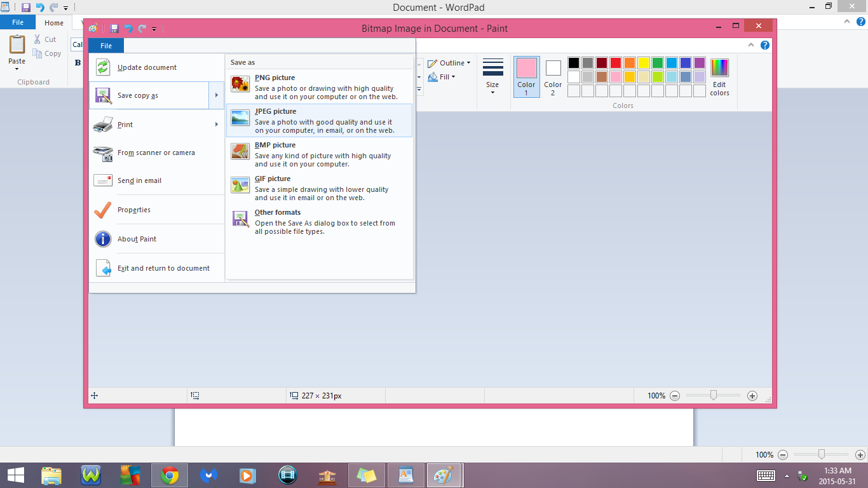Select the red color swatch
Screen dimensions: 868x488
(616, 62)
